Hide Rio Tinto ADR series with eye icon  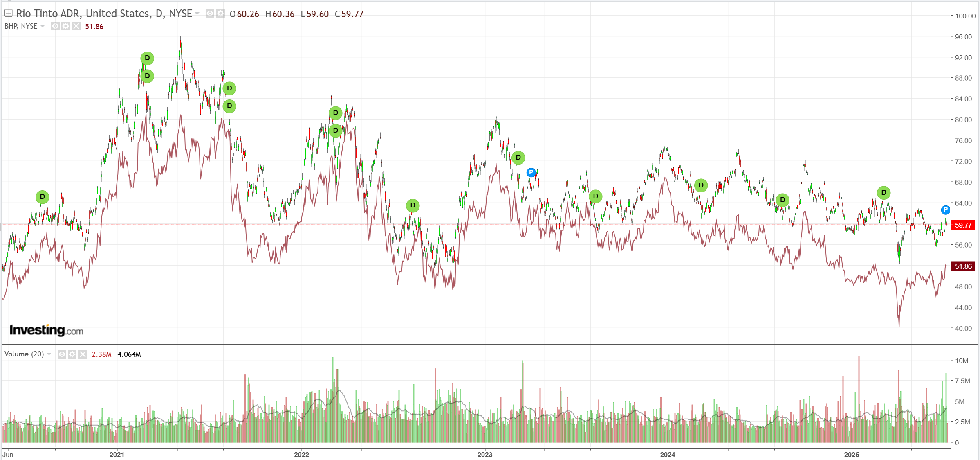[210, 14]
